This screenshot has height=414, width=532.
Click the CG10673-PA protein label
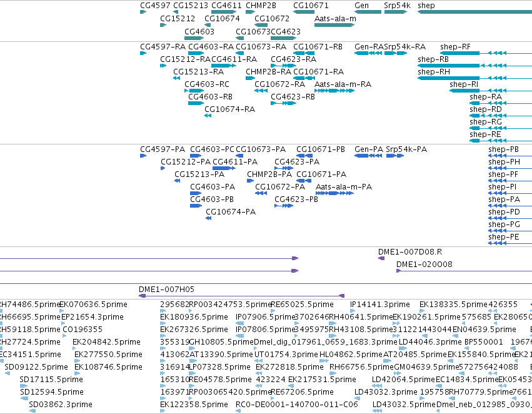[x=261, y=149]
